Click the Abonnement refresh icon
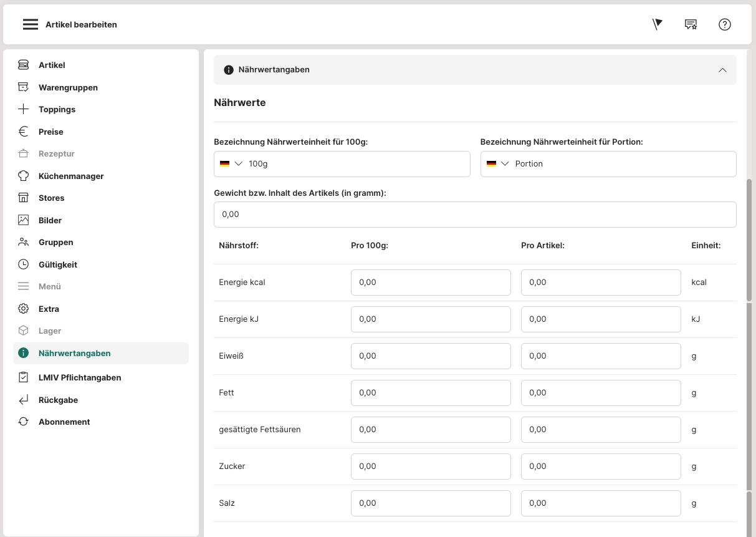This screenshot has width=756, height=537. point(23,422)
